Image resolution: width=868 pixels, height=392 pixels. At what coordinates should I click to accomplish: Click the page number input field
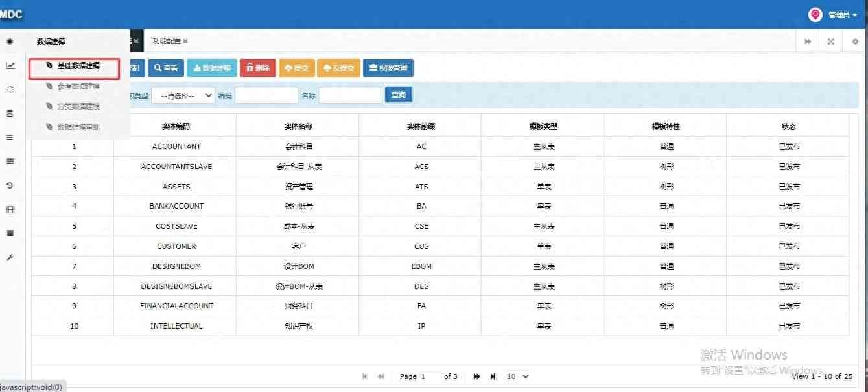pyautogui.click(x=429, y=376)
